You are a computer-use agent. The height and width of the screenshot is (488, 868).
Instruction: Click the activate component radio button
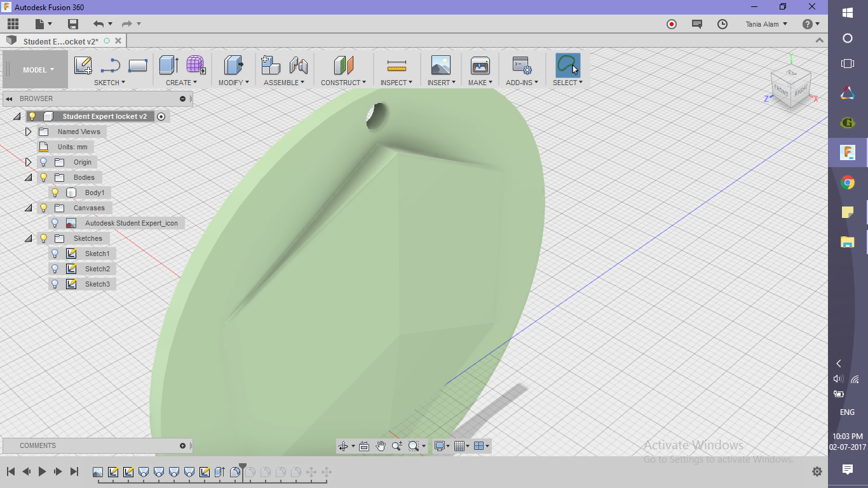tap(161, 116)
